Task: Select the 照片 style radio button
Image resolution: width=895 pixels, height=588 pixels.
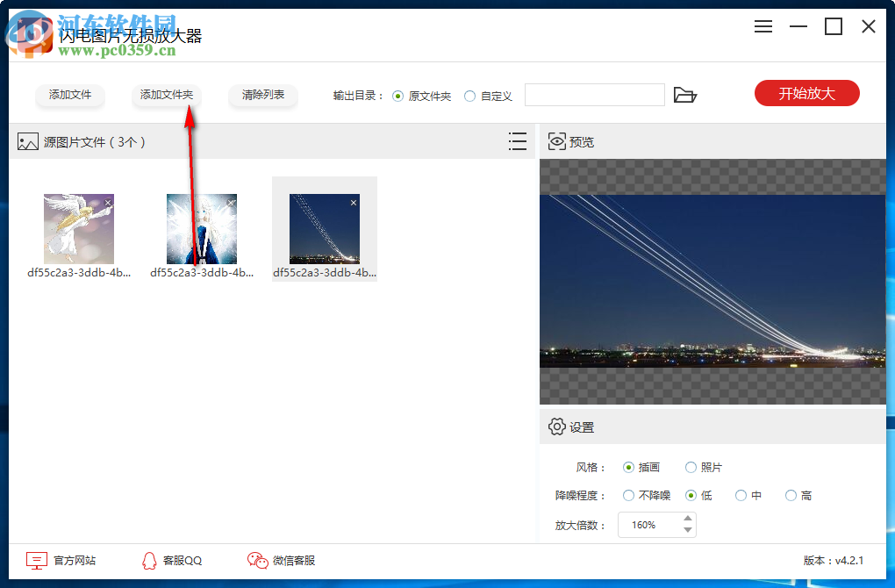Action: click(691, 467)
